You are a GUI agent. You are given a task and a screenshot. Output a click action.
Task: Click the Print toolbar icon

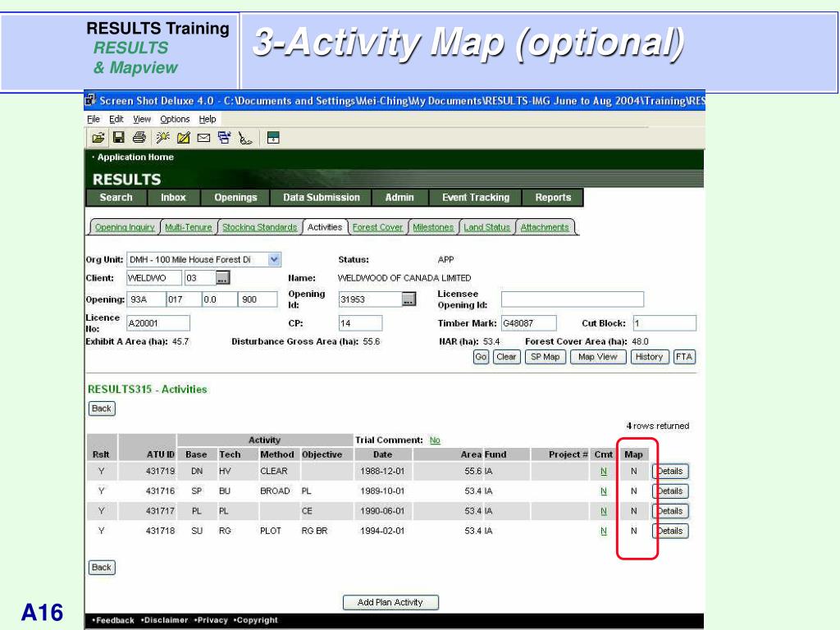[139, 138]
